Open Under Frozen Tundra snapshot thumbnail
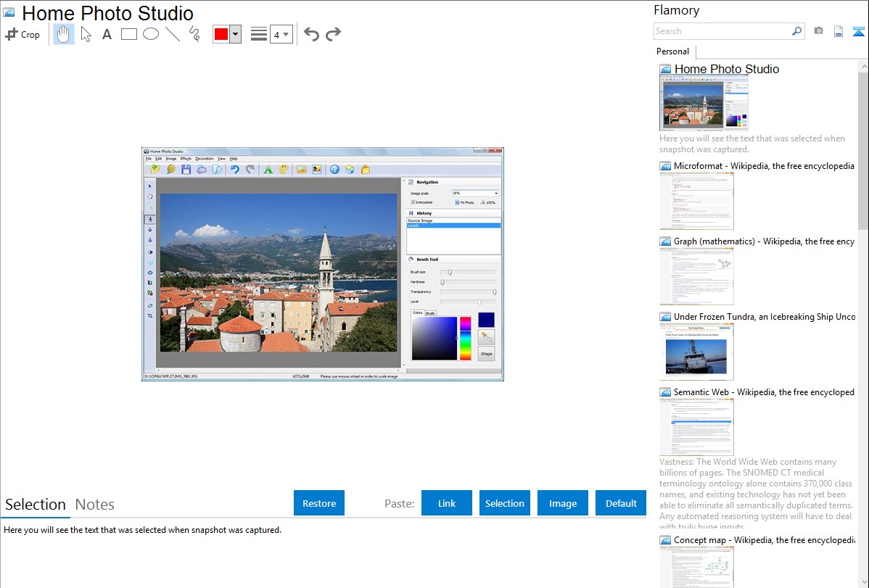 696,352
